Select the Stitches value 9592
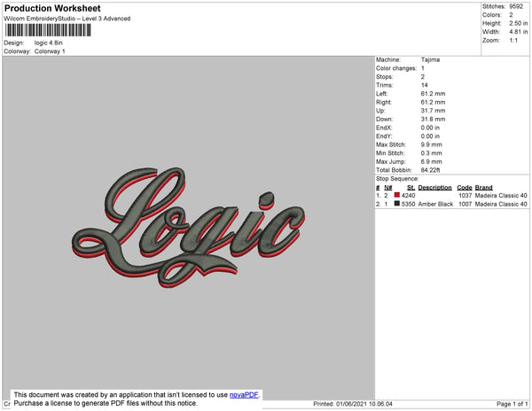532x411 pixels. (x=516, y=6)
